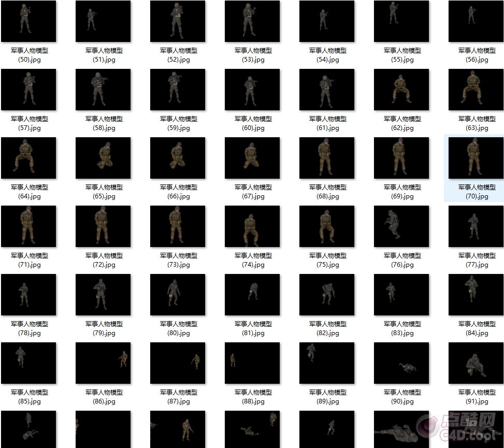Select thumbnail 军事人物模型 (71).jpg
The height and width of the screenshot is (448, 504).
click(x=28, y=226)
